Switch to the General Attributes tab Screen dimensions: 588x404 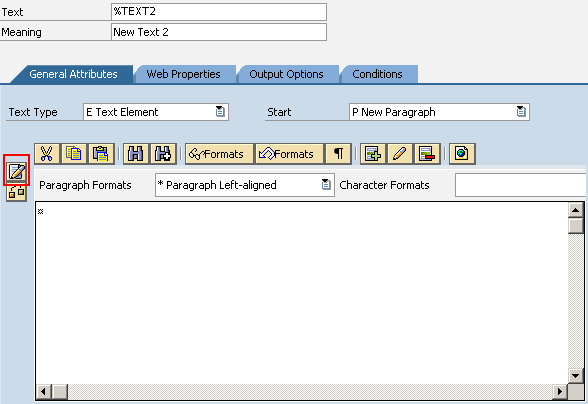point(73,74)
